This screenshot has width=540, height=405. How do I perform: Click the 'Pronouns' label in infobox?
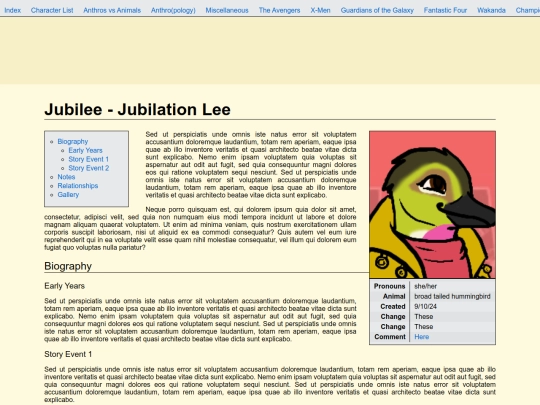(x=390, y=286)
